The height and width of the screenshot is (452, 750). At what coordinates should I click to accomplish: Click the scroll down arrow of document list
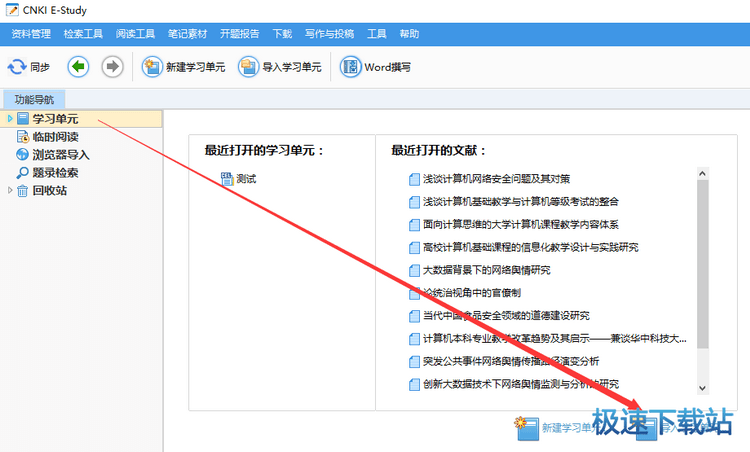coord(702,387)
